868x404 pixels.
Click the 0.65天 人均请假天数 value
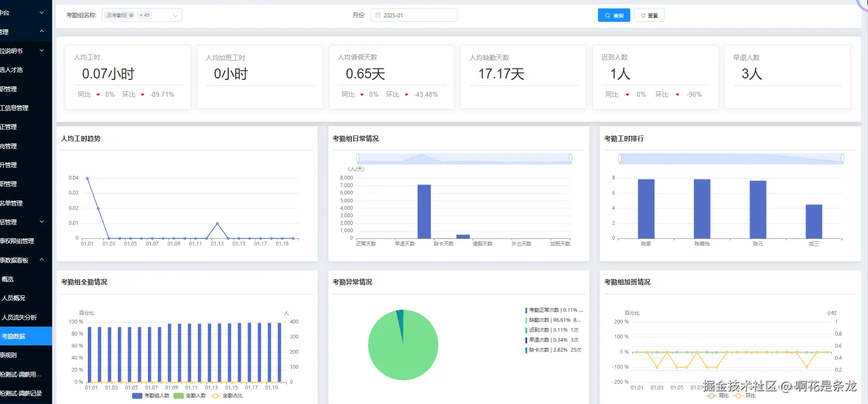tap(365, 74)
